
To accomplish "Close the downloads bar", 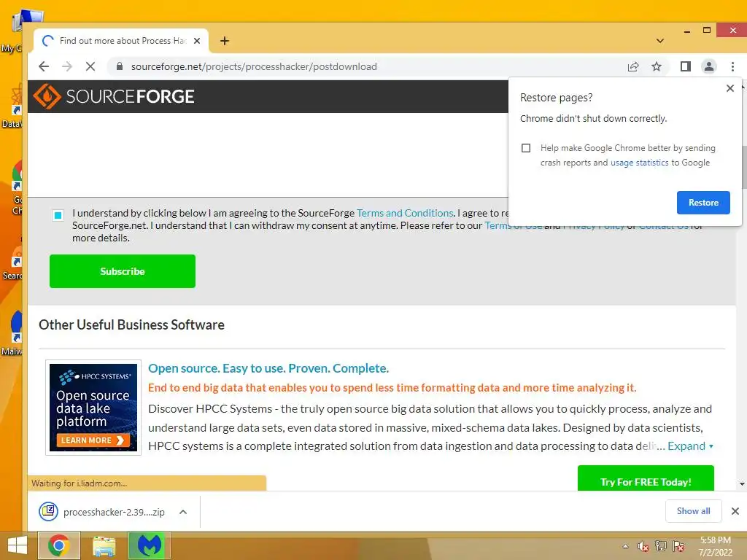I will tap(735, 511).
